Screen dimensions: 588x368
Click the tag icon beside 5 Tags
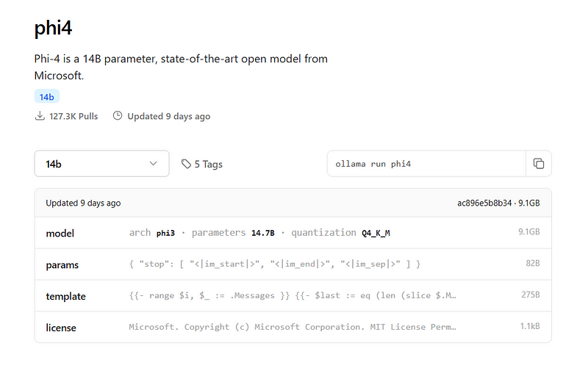pos(186,164)
